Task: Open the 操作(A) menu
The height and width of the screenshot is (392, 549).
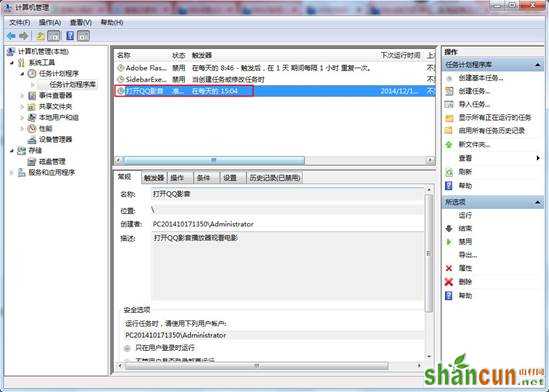Action: click(x=50, y=22)
